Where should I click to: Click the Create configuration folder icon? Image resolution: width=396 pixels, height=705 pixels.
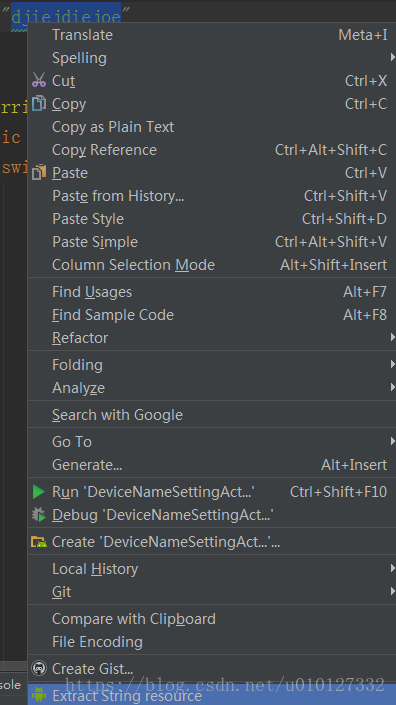(39, 542)
